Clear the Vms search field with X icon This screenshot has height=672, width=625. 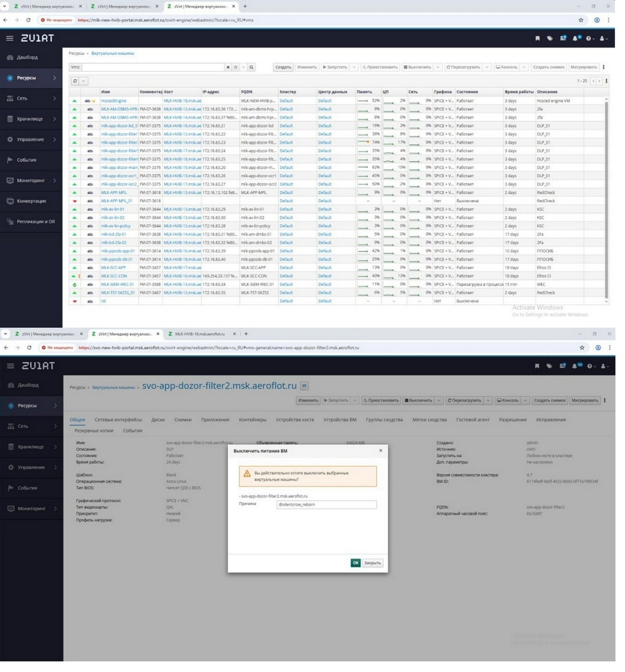228,67
